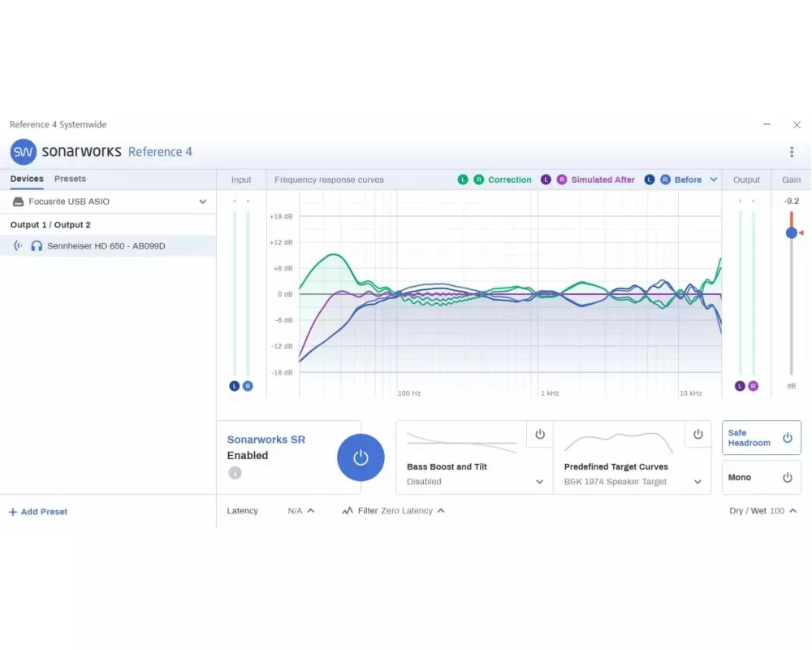Switch to the Presets tab
812x650 pixels.
70,179
